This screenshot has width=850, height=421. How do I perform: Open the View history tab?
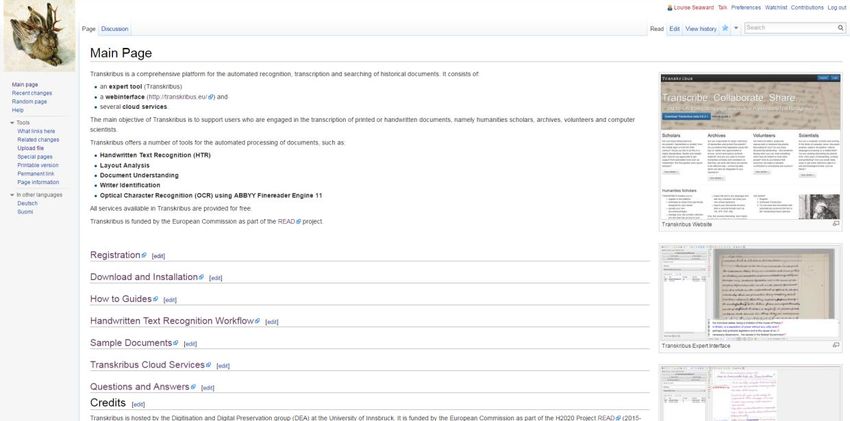click(x=700, y=29)
